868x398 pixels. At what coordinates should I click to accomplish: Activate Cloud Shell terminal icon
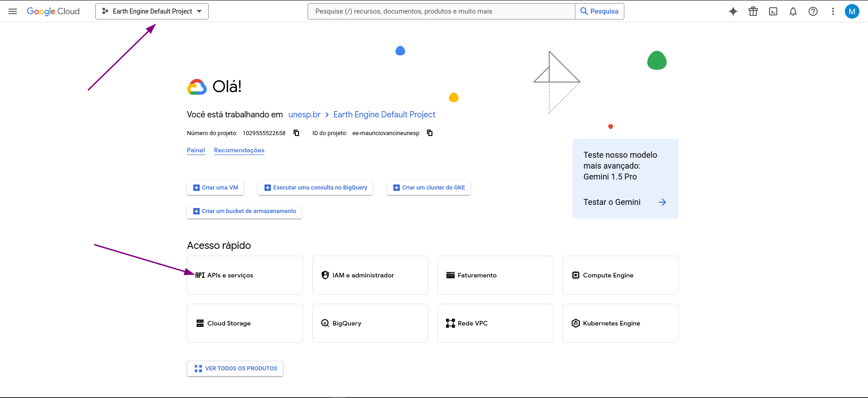[773, 11]
